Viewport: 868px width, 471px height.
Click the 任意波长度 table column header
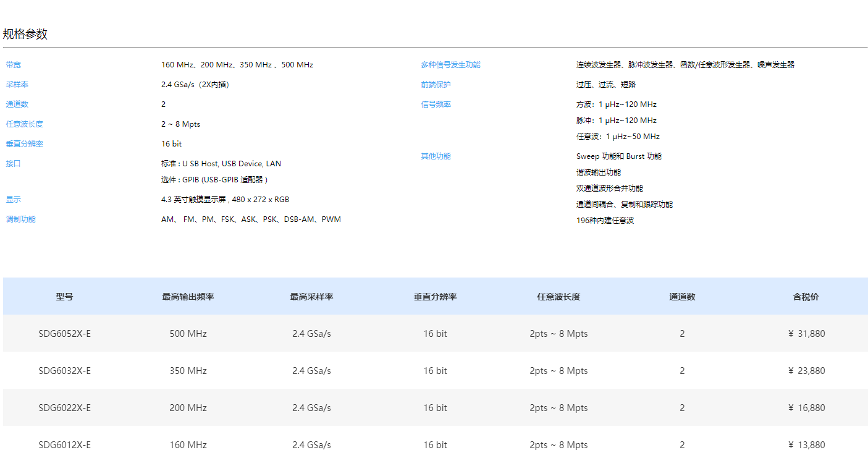point(558,297)
